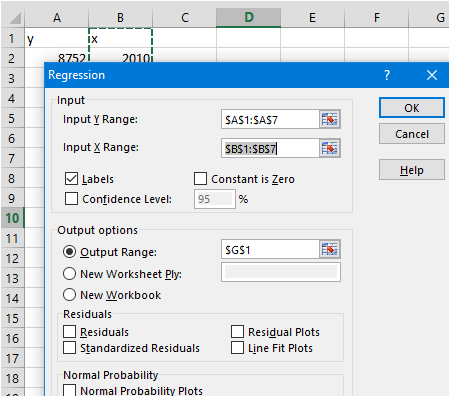Uncheck the Labels checkbox
Screen dimensions: 450x397
coord(71,179)
